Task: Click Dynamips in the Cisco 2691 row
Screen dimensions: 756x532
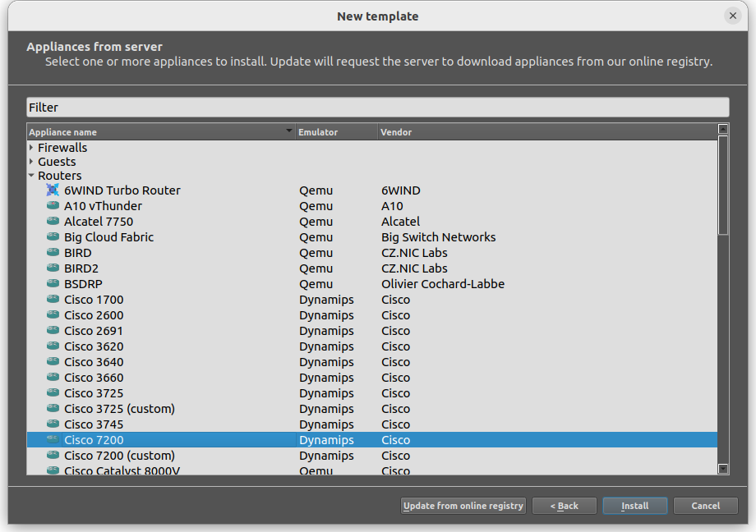Action: [326, 331]
